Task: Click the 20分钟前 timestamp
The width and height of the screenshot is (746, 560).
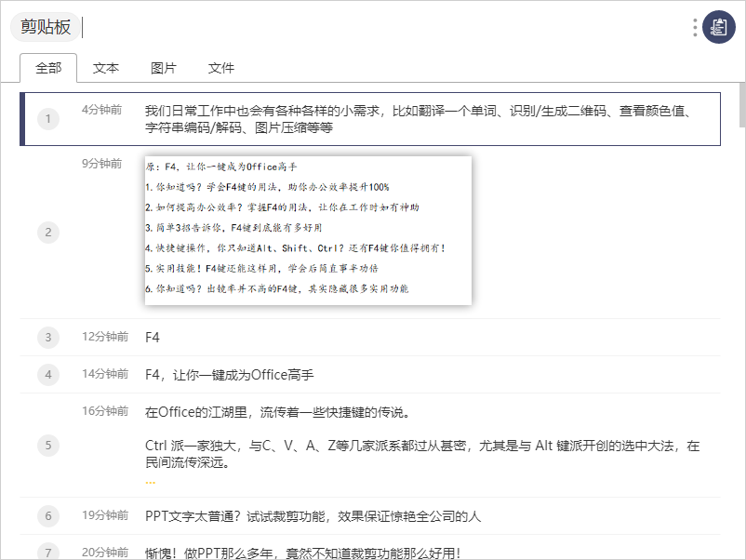Action: (x=105, y=553)
